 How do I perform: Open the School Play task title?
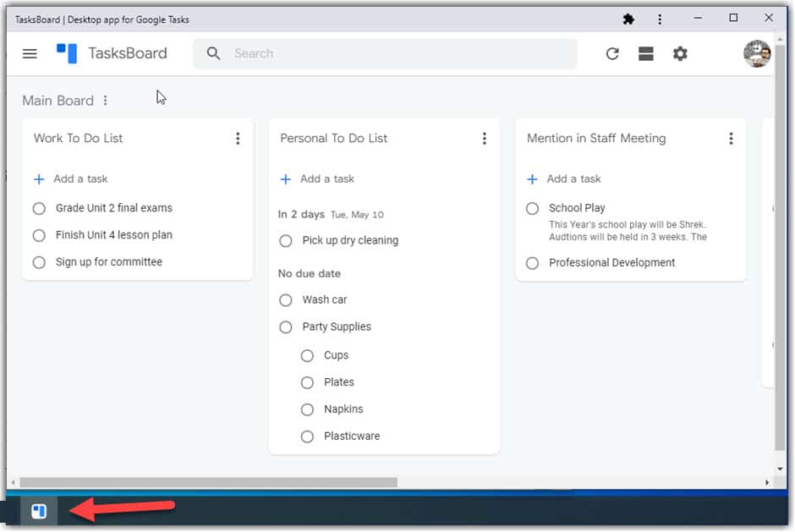click(x=577, y=208)
